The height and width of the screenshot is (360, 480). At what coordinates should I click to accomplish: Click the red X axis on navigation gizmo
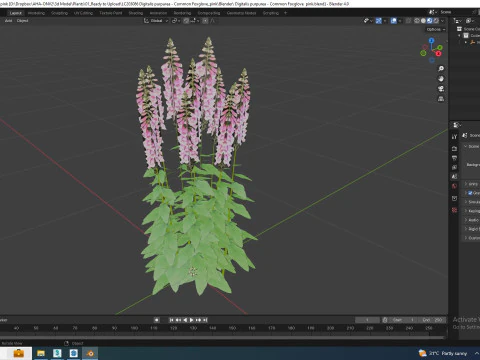tap(438, 54)
